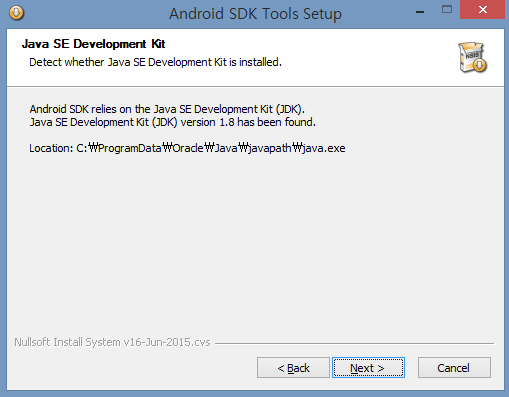
Task: Cancel the Android SDK Tools setup
Action: click(x=454, y=368)
